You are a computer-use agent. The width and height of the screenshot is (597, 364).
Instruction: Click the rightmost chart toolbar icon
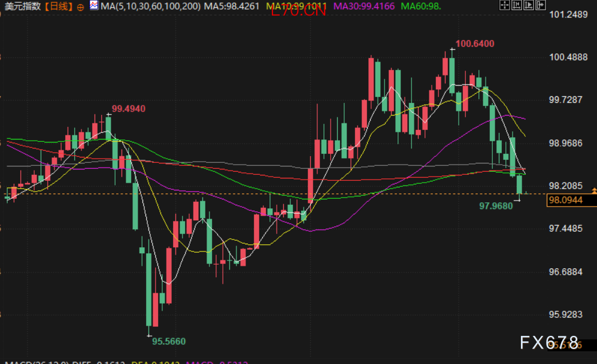pyautogui.click(x=541, y=6)
